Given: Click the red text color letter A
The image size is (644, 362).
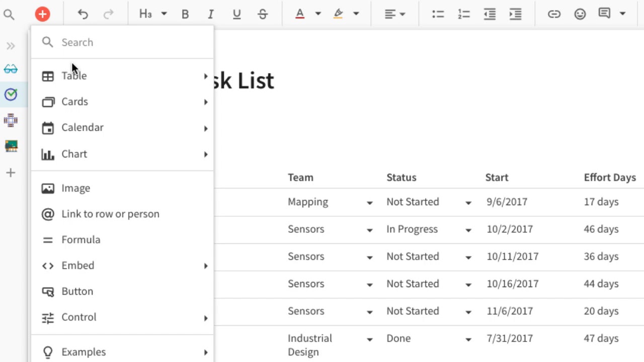Looking at the screenshot, I should point(300,14).
